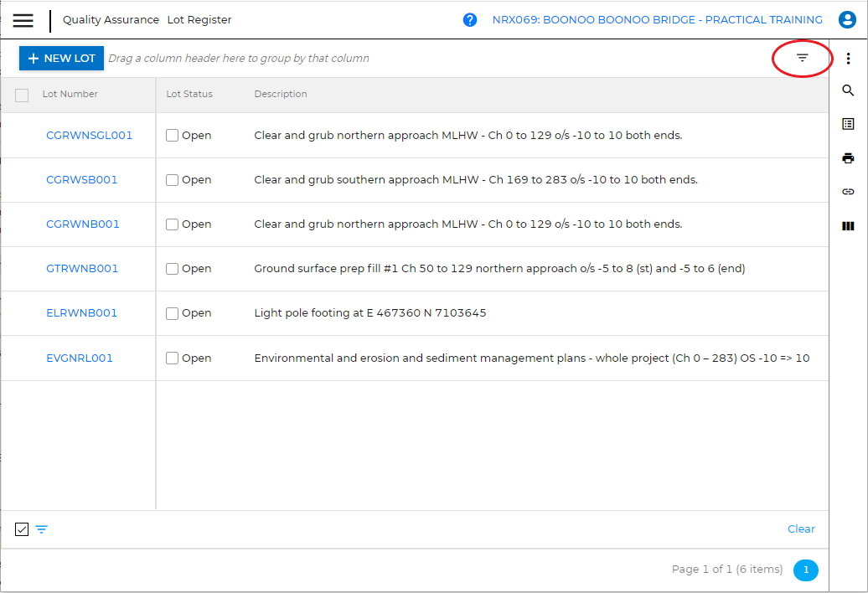Screen dimensions: 868x593
Task: Sort by the Lot Status column header
Action: point(189,94)
